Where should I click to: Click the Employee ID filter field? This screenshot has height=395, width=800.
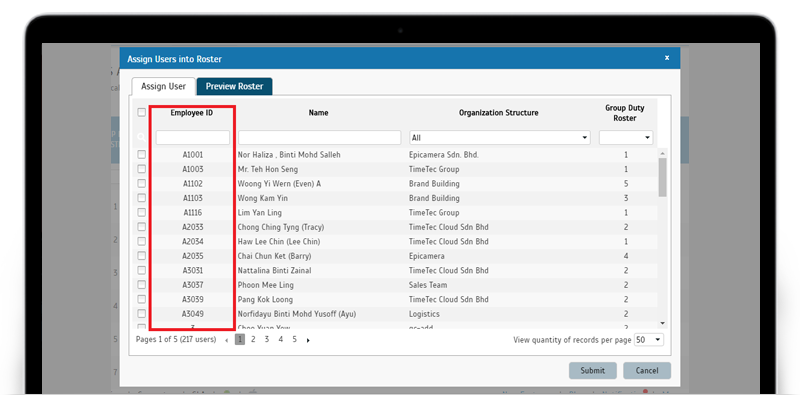click(193, 138)
